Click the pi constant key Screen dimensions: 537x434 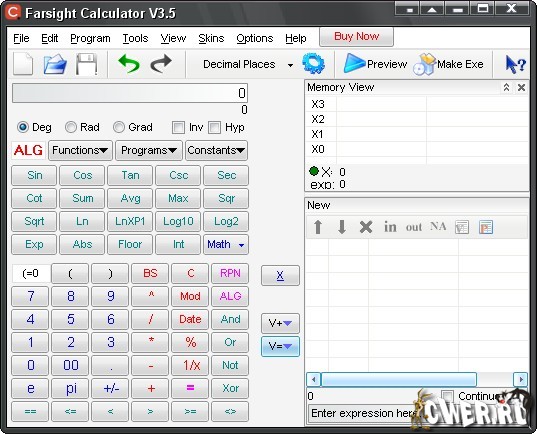coord(71,388)
